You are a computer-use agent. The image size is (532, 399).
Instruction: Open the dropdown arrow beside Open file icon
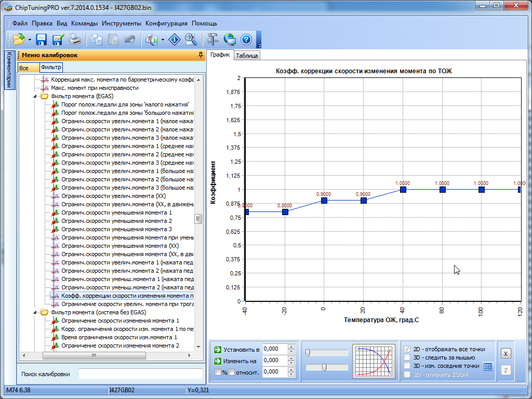pyautogui.click(x=30, y=39)
